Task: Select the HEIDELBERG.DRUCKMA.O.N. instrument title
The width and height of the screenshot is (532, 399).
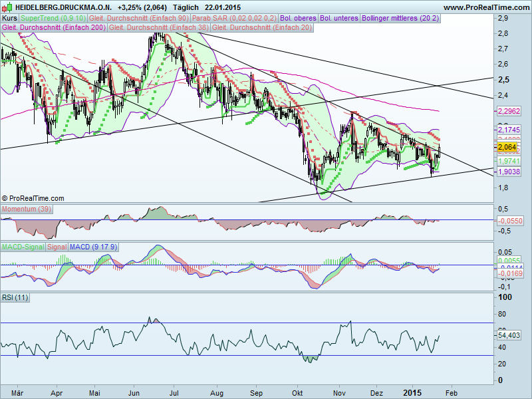Action: point(63,7)
